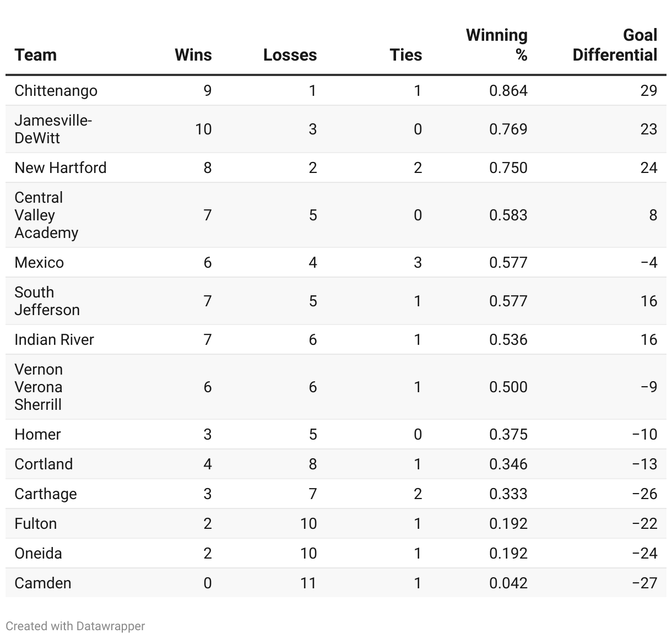Select the Chittenango team row
The height and width of the screenshot is (639, 672).
coord(56,90)
